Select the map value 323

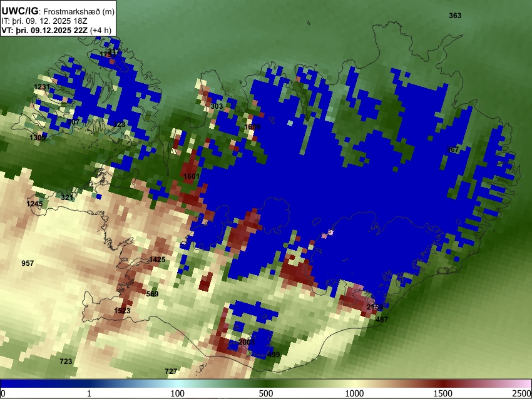click(x=119, y=124)
